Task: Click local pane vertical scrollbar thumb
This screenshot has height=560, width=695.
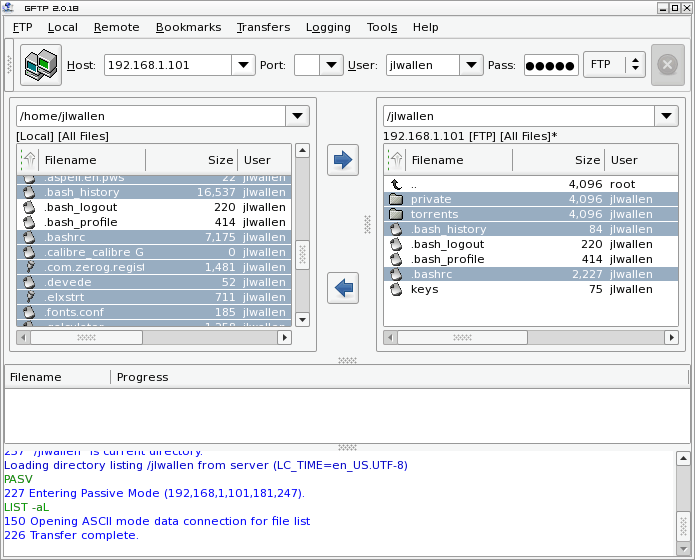Action: (x=302, y=255)
